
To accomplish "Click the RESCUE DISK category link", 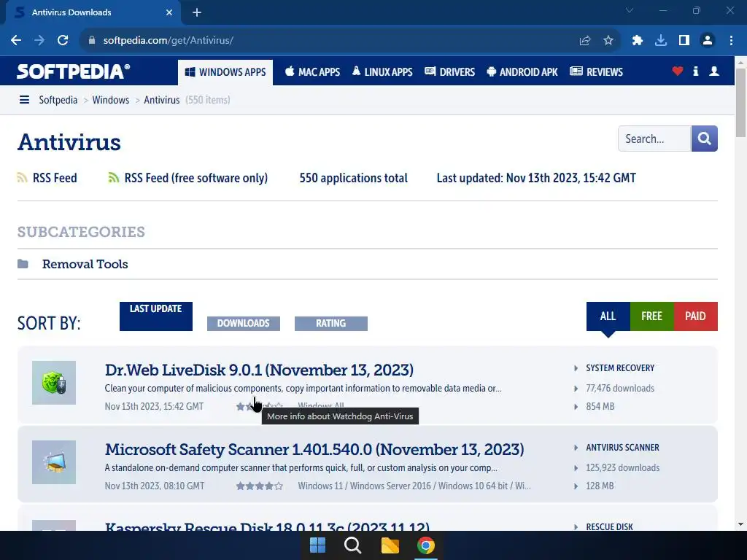I will tap(609, 526).
